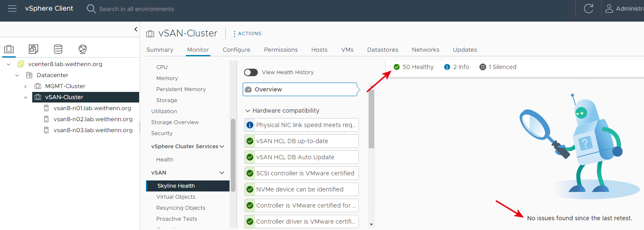Click the health checks list scrollbar down arrow
Viewport: 644px width, 230px height.
[x=372, y=224]
